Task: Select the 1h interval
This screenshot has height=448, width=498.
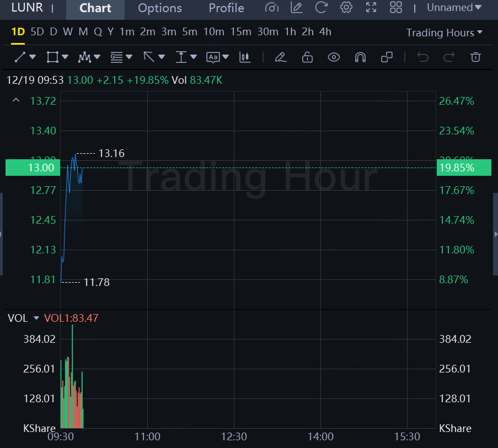Action: [290, 32]
